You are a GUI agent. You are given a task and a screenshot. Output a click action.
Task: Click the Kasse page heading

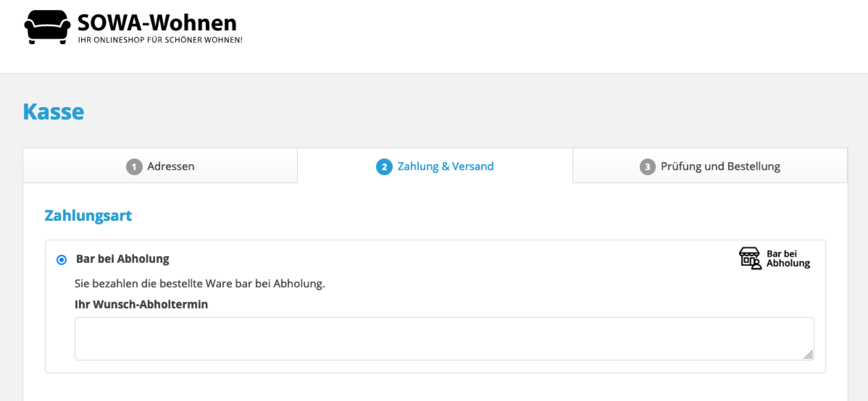(x=53, y=112)
